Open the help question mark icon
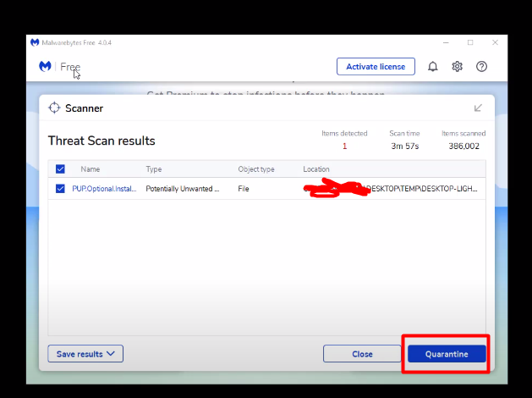The image size is (532, 398). pyautogui.click(x=481, y=67)
